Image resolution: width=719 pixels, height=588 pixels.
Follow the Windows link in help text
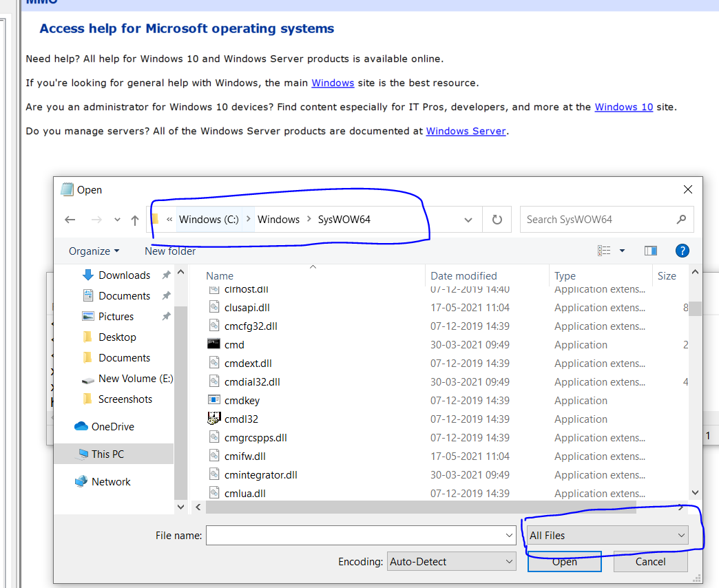pos(333,83)
